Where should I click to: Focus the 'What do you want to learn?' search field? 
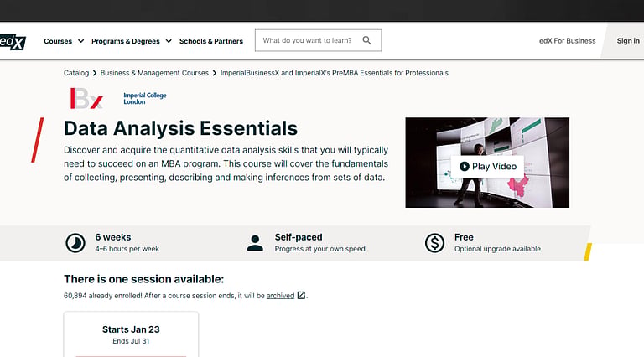pos(318,40)
